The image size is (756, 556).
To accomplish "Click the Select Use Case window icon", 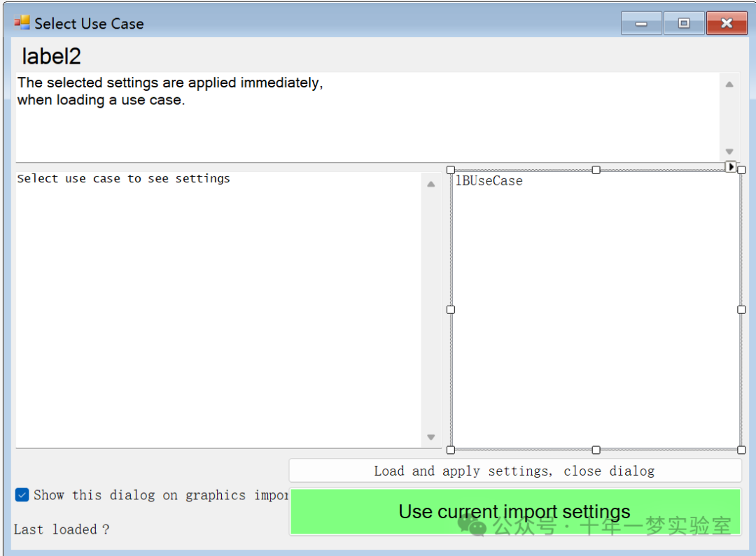I will (x=22, y=22).
